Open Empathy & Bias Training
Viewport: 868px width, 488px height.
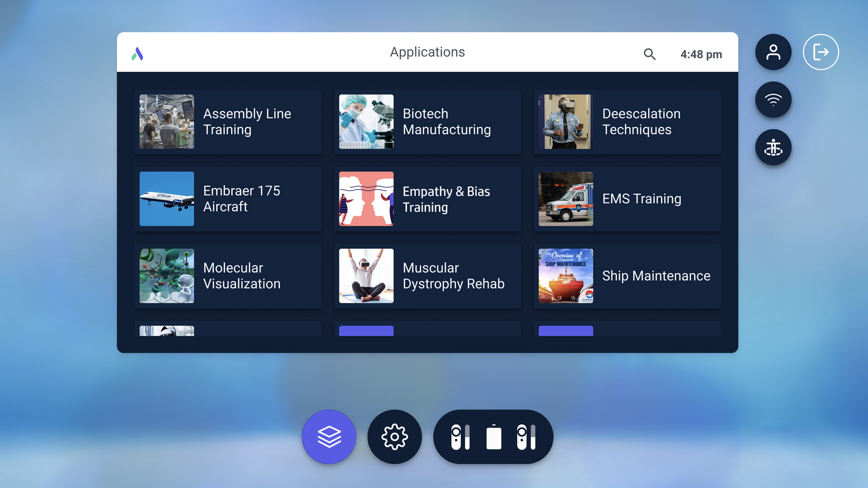(x=427, y=199)
